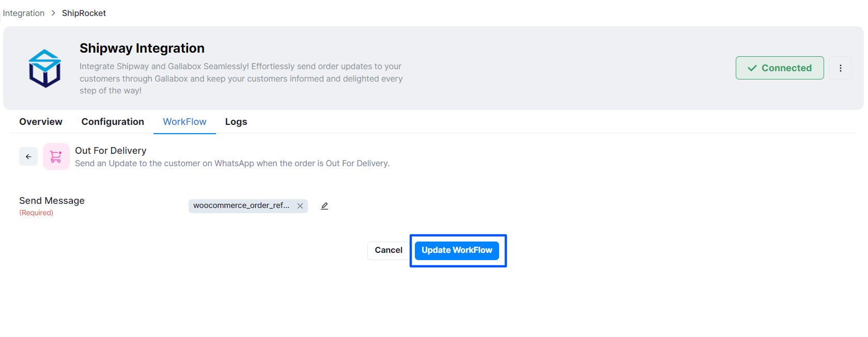
Task: Switch to the Overview tab
Action: (41, 122)
